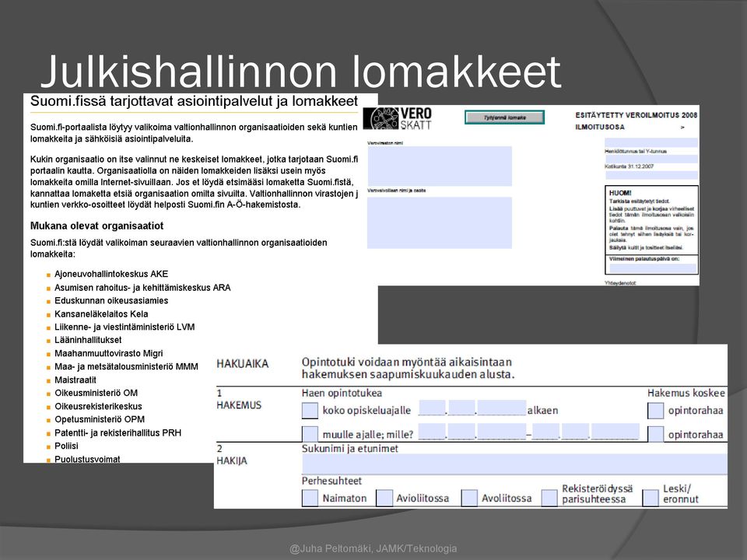Click the ESITÄYTETTY VEROILMOITUS 2008 title
Screen dimensions: 747x560
point(636,115)
